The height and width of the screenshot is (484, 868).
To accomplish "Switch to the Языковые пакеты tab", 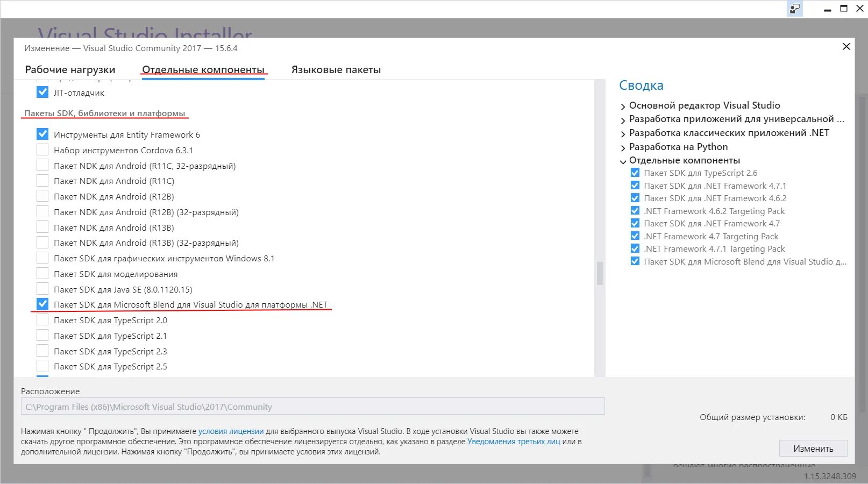I will pyautogui.click(x=336, y=69).
